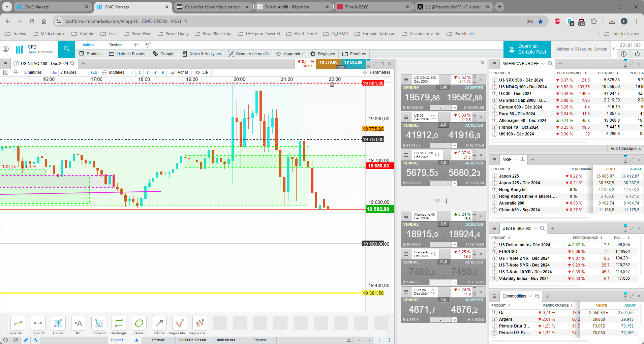
Task: Click ACHETER 5680,23 on US SPX 500
Action: pyautogui.click(x=464, y=173)
